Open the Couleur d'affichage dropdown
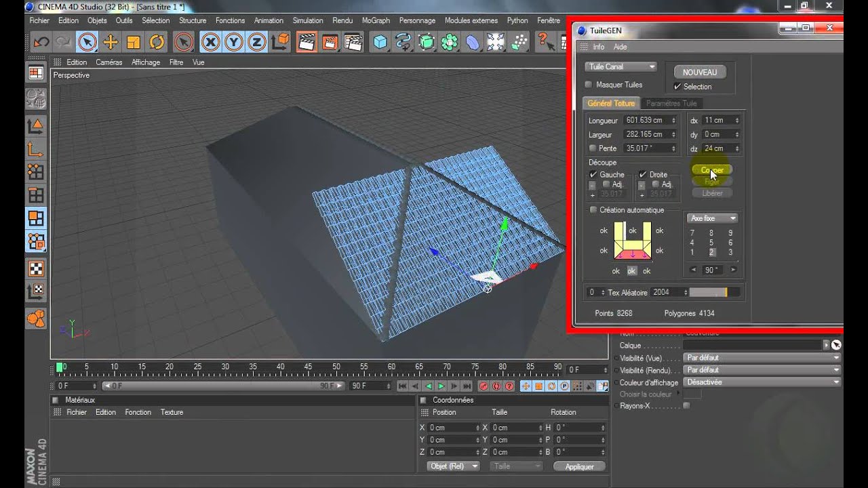The image size is (868, 488). (762, 382)
